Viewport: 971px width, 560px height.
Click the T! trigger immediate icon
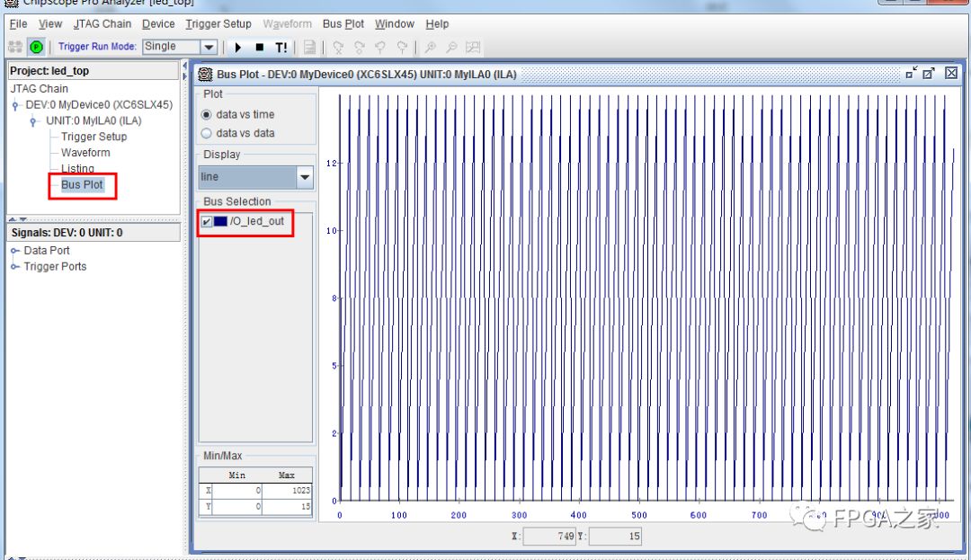[281, 47]
